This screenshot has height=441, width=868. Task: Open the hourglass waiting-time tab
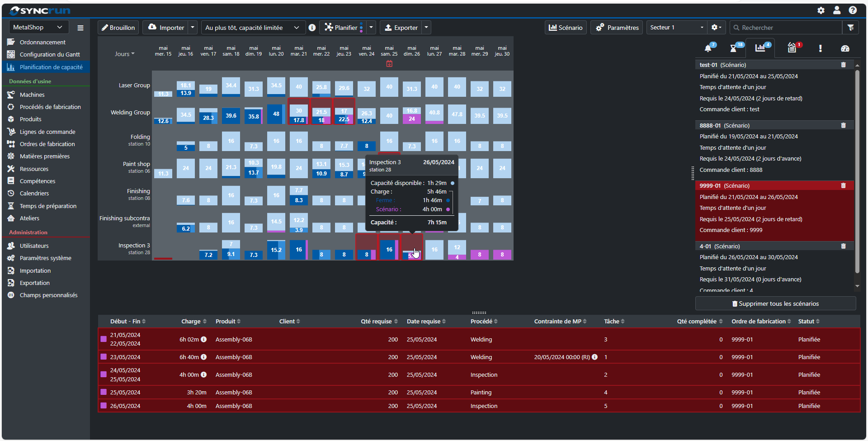click(734, 48)
